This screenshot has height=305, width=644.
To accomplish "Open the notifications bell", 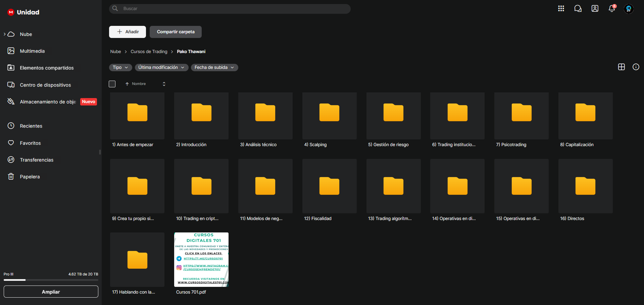I will point(612,9).
